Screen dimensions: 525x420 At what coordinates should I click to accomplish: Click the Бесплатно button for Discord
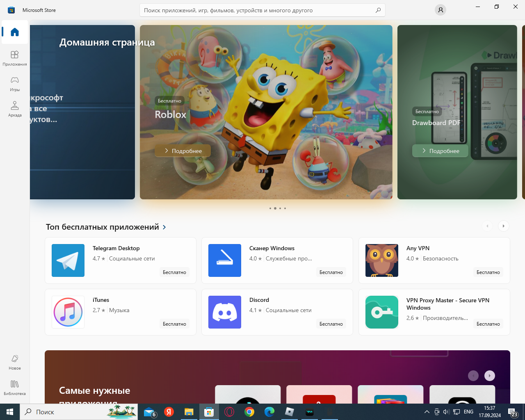point(331,324)
